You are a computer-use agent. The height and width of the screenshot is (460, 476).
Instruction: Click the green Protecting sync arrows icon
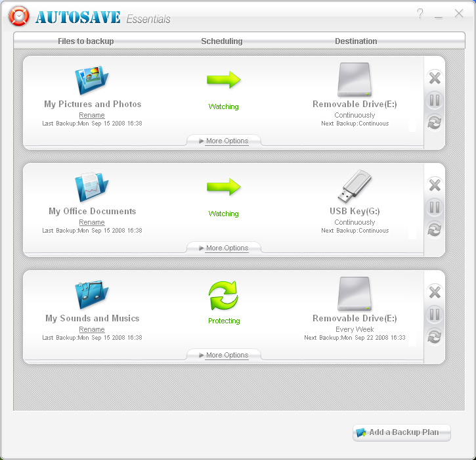pos(223,295)
